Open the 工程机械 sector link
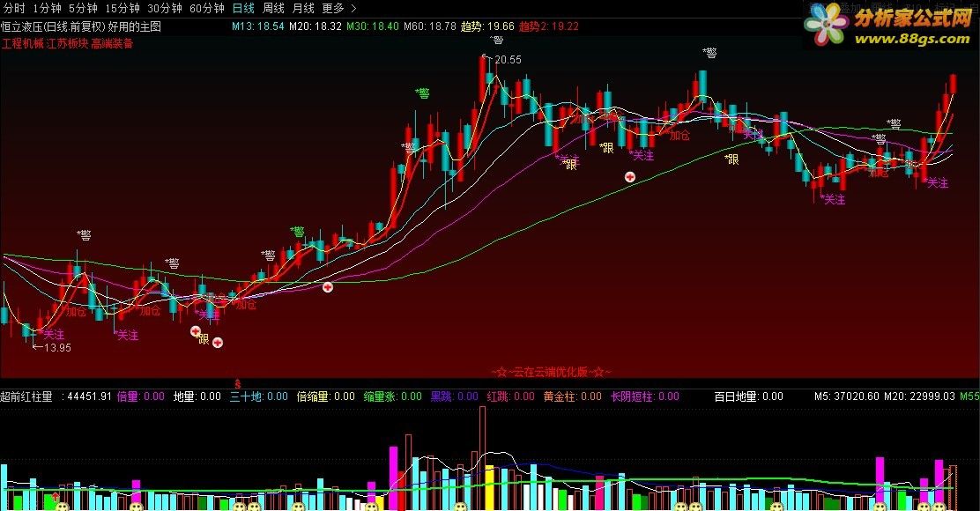 [23, 44]
